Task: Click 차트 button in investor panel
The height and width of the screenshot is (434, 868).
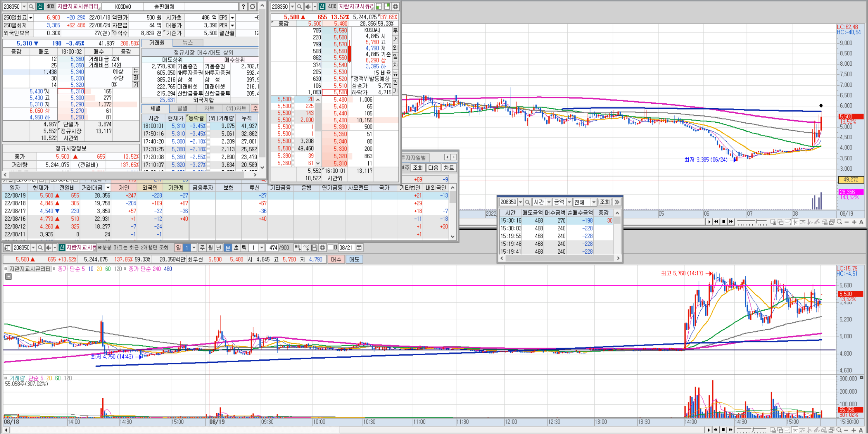Action: tap(449, 168)
